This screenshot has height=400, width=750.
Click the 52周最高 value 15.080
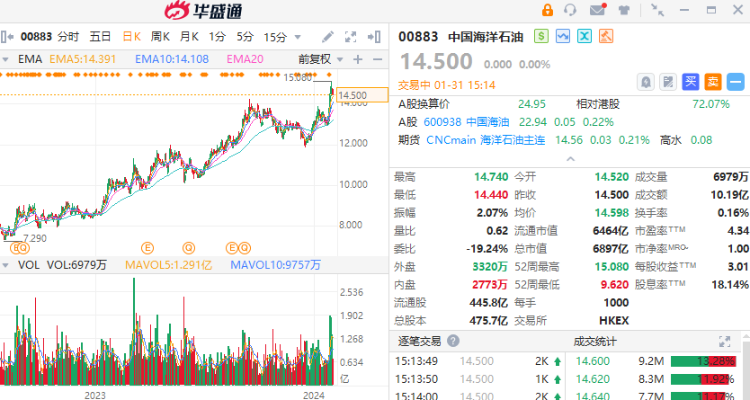pos(613,267)
